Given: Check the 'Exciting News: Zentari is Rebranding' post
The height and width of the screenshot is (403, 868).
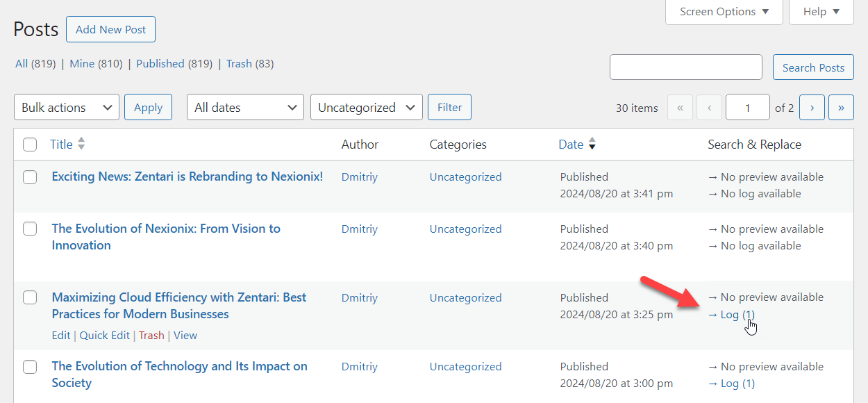Looking at the screenshot, I should pos(30,177).
